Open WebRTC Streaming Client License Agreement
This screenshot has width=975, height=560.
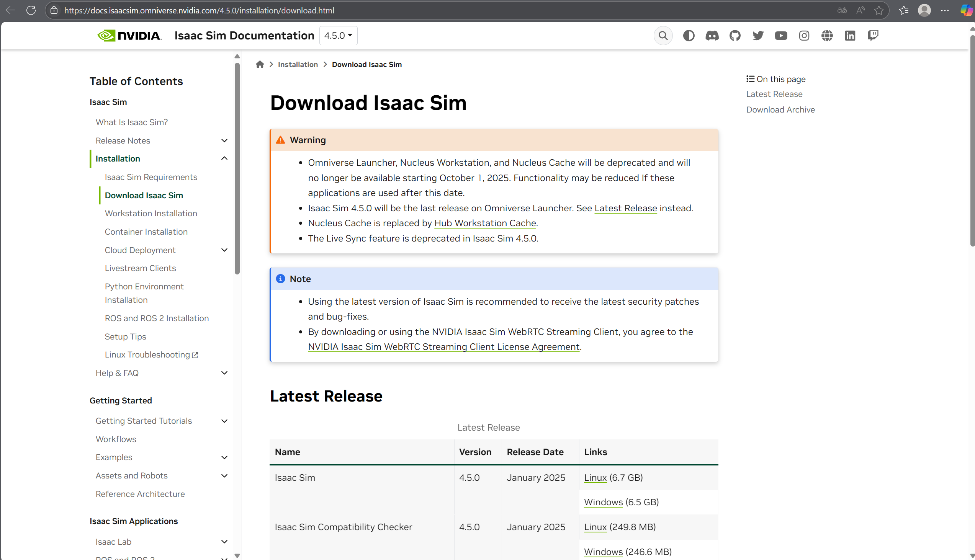coord(443,347)
